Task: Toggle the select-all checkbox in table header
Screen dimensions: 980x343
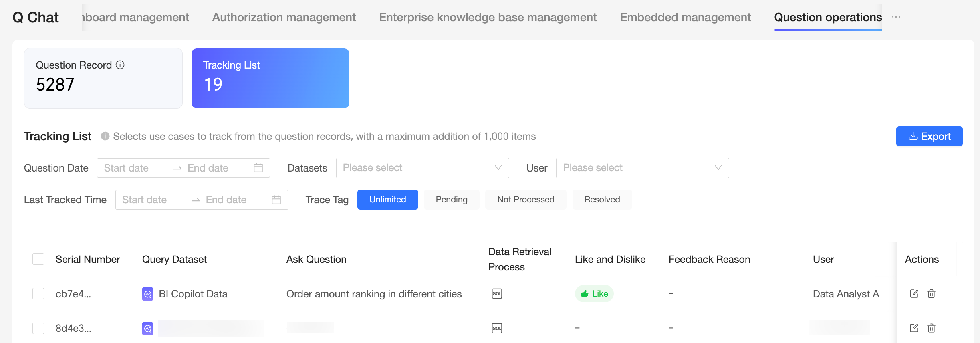Action: click(38, 259)
